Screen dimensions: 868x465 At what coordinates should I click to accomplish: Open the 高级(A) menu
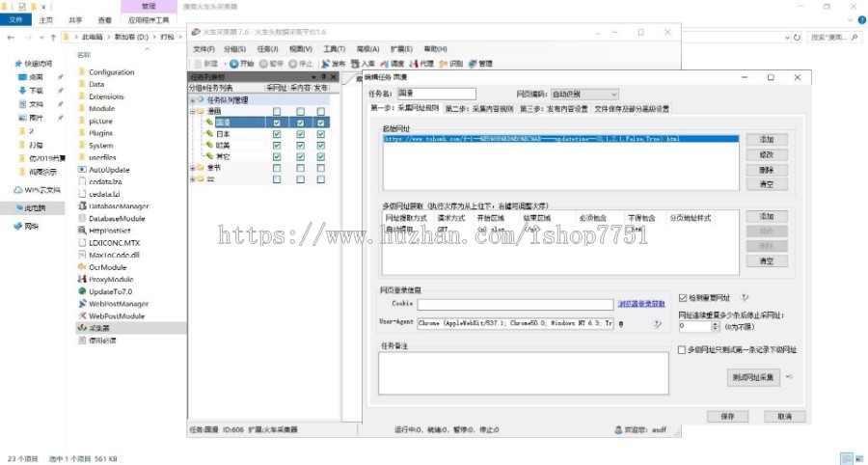tap(368, 48)
